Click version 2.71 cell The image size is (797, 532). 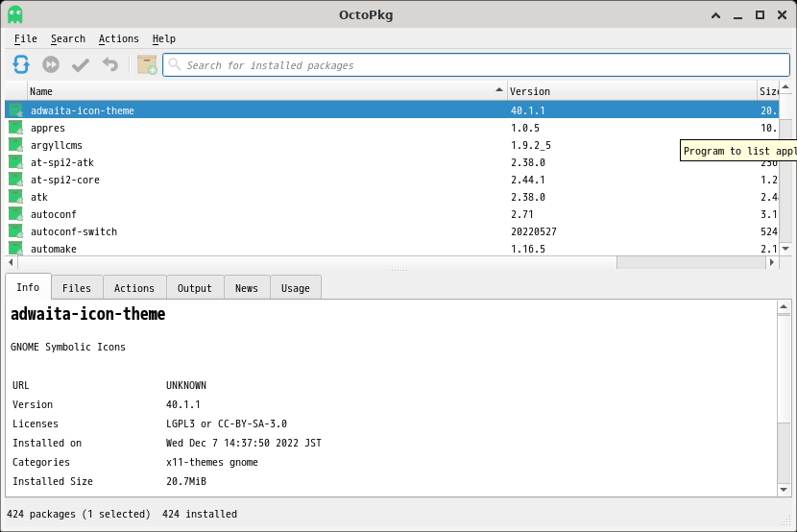(x=522, y=214)
